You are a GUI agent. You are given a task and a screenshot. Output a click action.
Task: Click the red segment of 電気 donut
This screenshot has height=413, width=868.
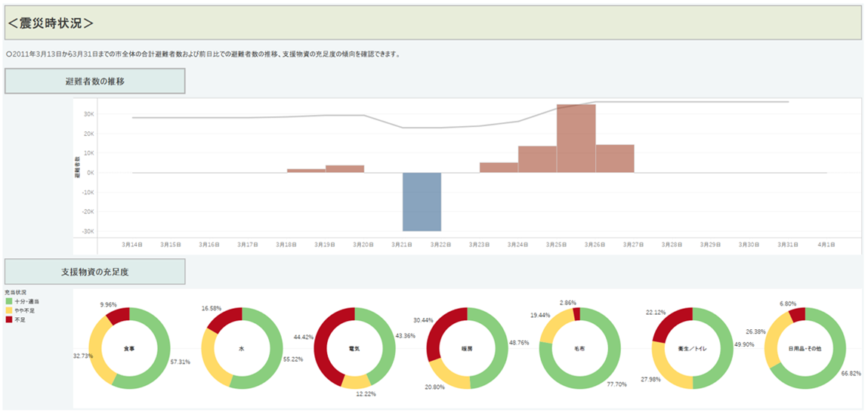click(x=323, y=340)
